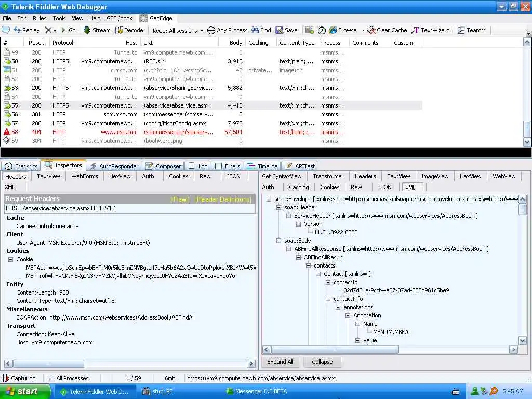Click the All Processes status filter
This screenshot has width=532, height=399.
pos(68,378)
